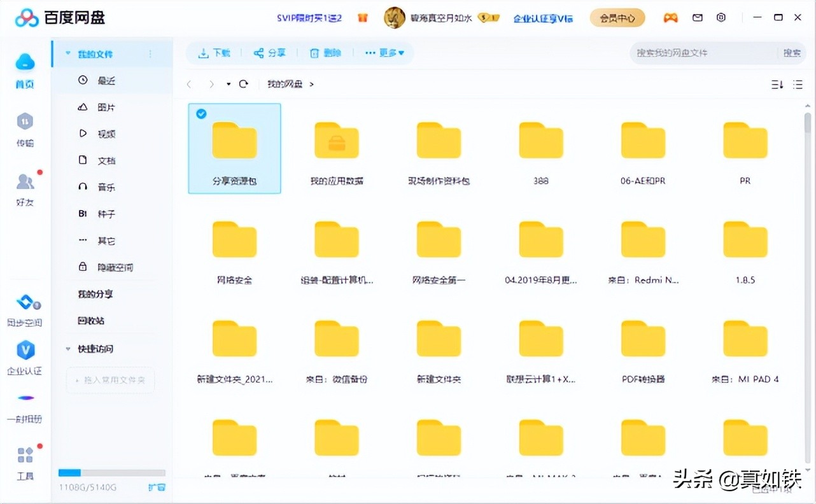Open the 会员中心 membership center
This screenshot has height=504, width=816.
click(x=617, y=18)
